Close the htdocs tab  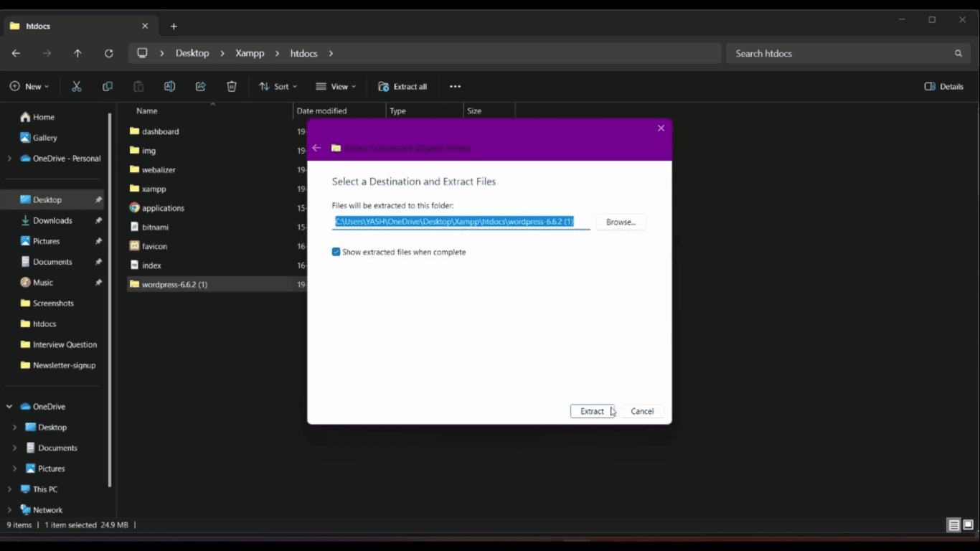click(x=145, y=26)
